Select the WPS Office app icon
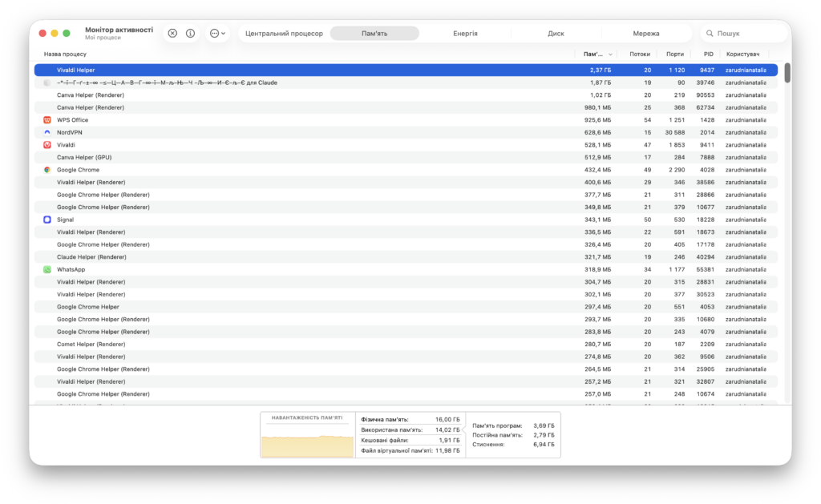Viewport: 821px width, 504px height. point(47,119)
